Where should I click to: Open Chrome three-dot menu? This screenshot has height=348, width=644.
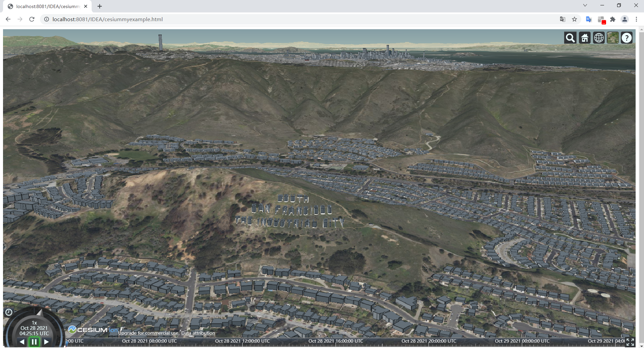pos(636,19)
